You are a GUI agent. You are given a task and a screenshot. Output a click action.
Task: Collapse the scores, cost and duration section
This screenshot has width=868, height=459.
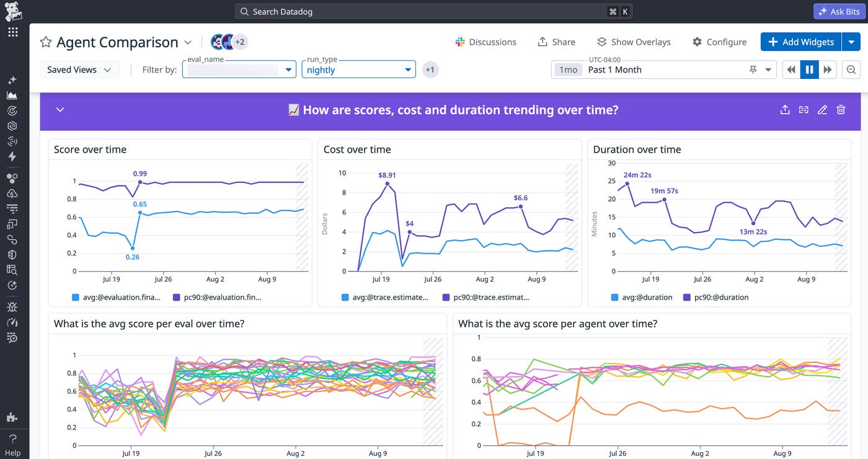60,110
